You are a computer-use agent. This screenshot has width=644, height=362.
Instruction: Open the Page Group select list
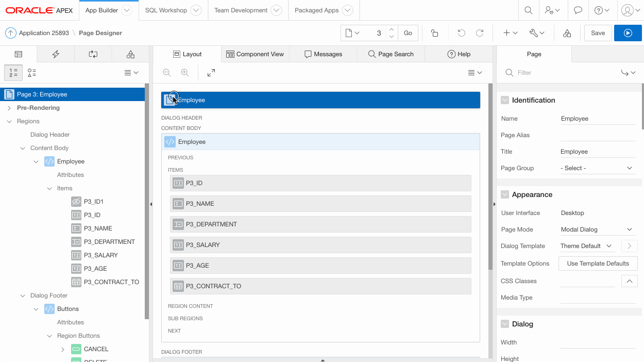tap(597, 168)
